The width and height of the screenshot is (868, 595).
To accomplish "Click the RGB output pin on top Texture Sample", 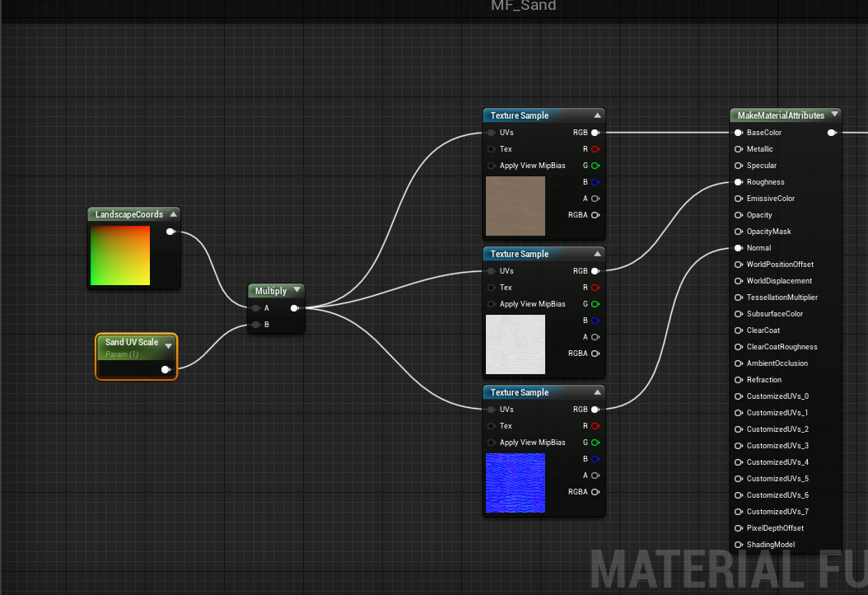I will [595, 132].
